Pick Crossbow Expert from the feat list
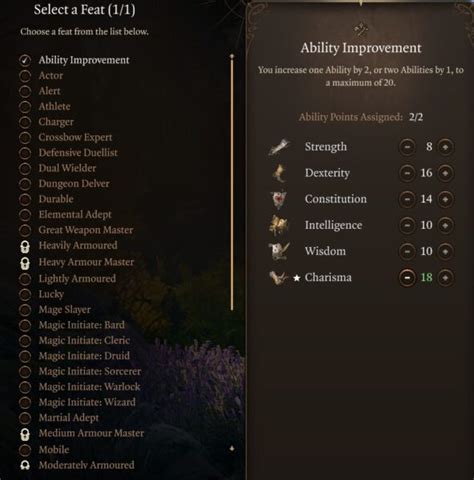This screenshot has width=474, height=480. (75, 137)
